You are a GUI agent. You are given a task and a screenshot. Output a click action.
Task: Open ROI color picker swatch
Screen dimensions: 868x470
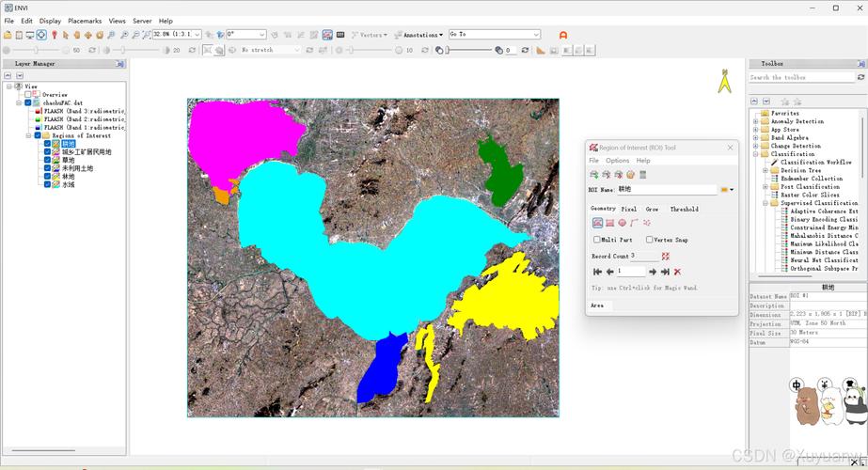[726, 189]
